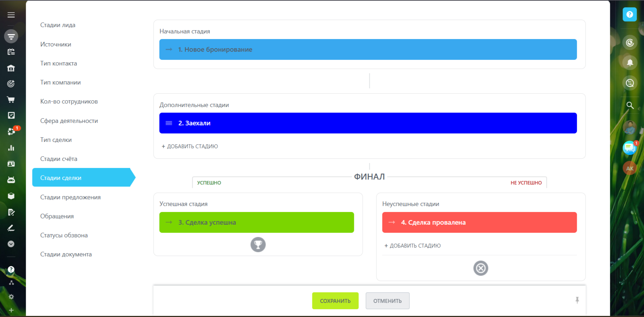
Task: Open the blue help button top right
Action: tap(630, 14)
